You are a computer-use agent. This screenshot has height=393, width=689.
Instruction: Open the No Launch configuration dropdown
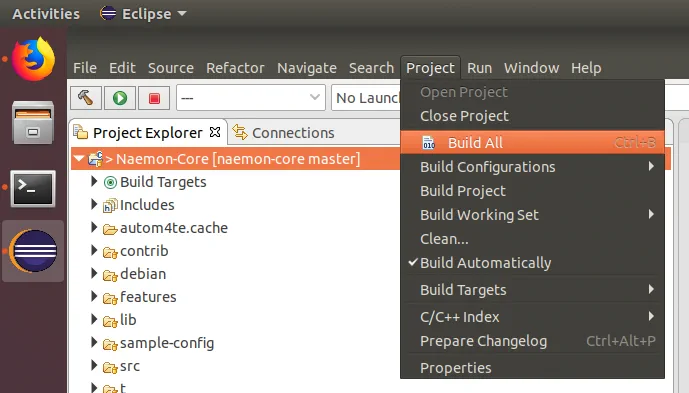tap(366, 98)
